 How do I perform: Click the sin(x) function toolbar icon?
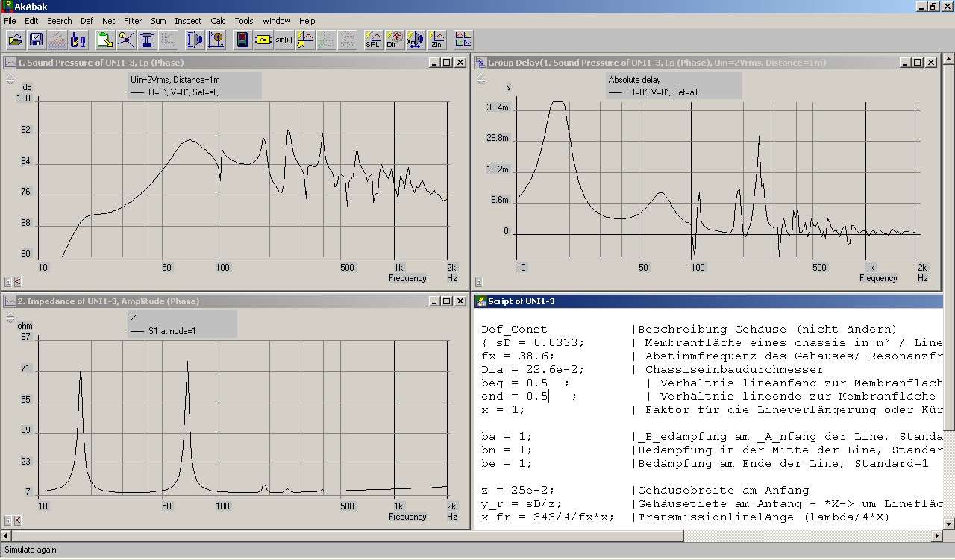(x=284, y=40)
